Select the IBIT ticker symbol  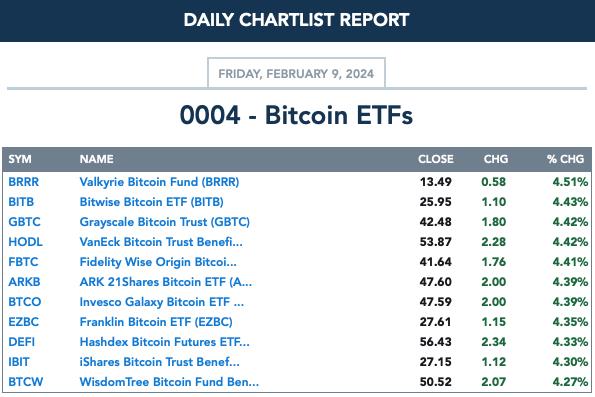pyautogui.click(x=19, y=362)
